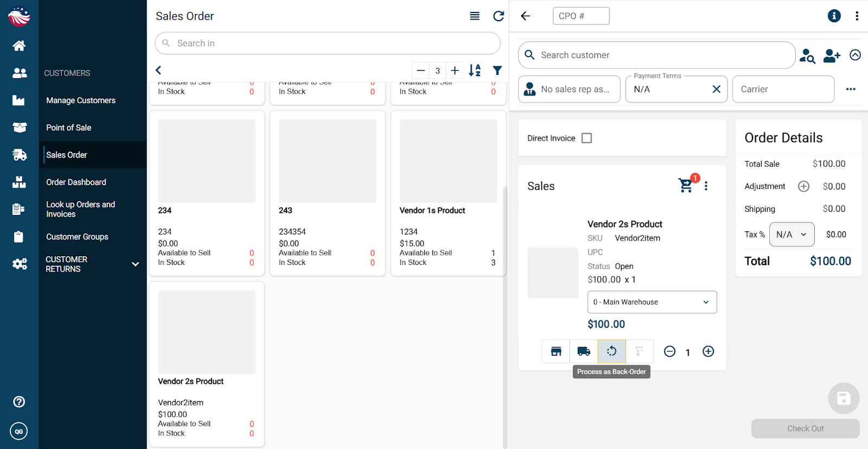Select the ship truck icon for the cart item
This screenshot has height=449, width=868.
(584, 351)
